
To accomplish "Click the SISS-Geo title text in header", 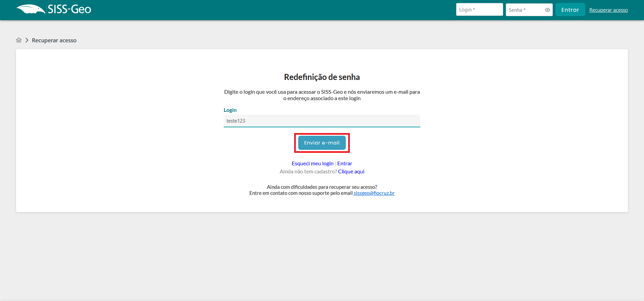I will [x=69, y=9].
